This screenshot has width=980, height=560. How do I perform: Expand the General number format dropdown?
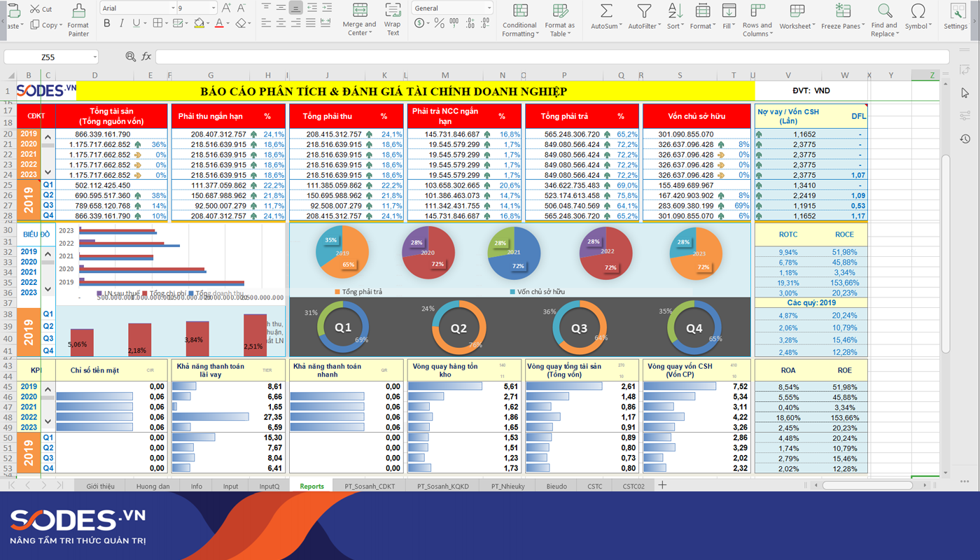(489, 8)
